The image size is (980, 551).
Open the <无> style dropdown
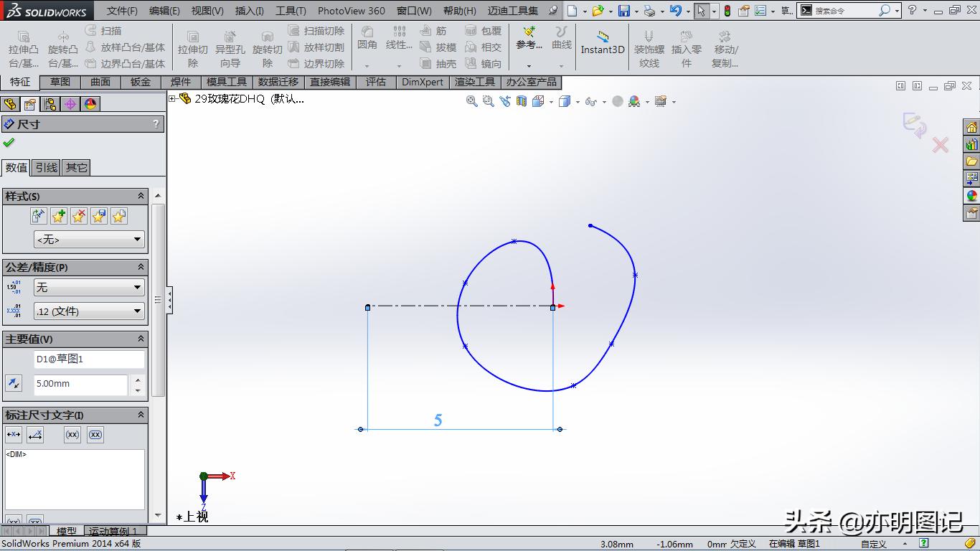[88, 239]
